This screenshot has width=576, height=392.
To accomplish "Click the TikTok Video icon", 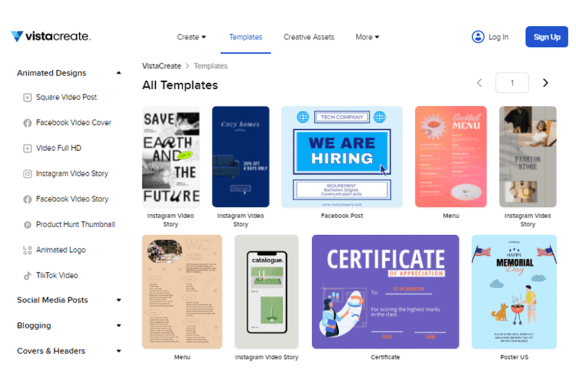I will (x=27, y=276).
